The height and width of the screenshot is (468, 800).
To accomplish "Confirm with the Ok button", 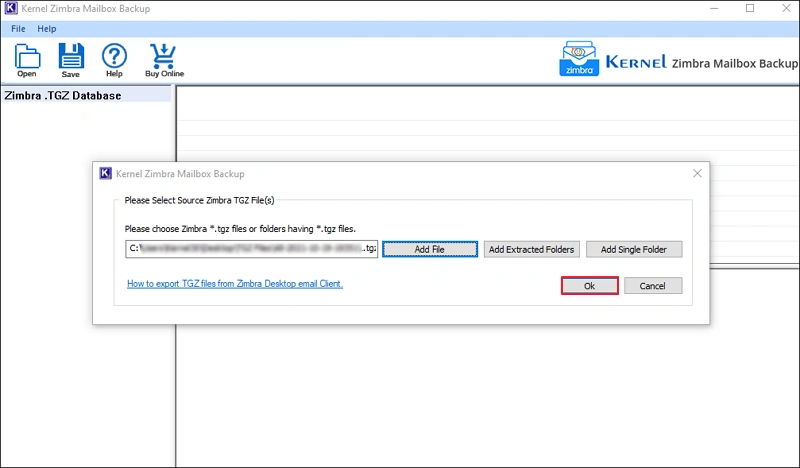I will (590, 286).
